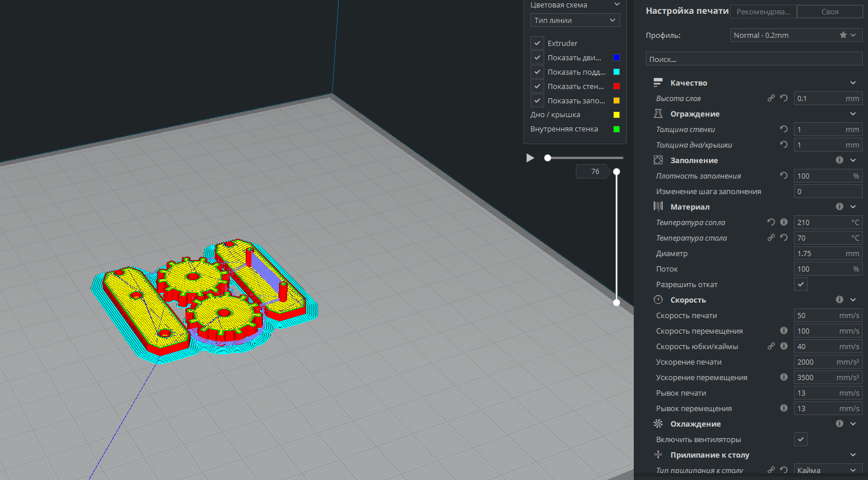Click link icon for Скорость юбки/каймы
This screenshot has width=868, height=480.
[x=771, y=346]
